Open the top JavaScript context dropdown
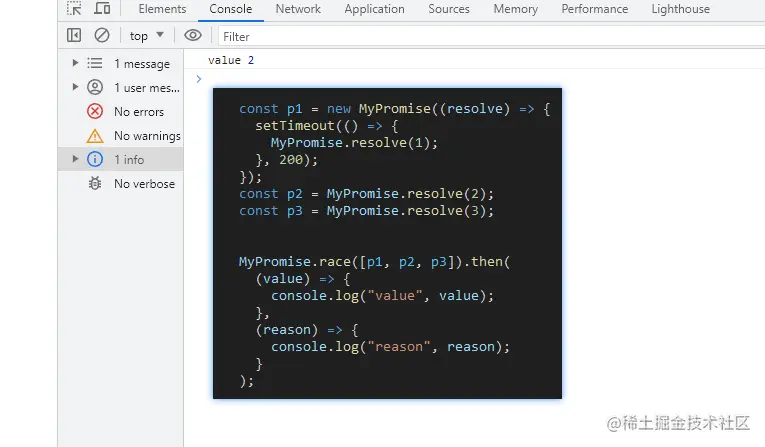 [x=146, y=36]
